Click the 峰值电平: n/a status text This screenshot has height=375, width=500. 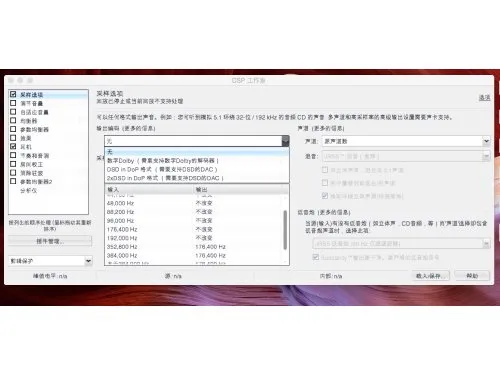click(x=50, y=276)
